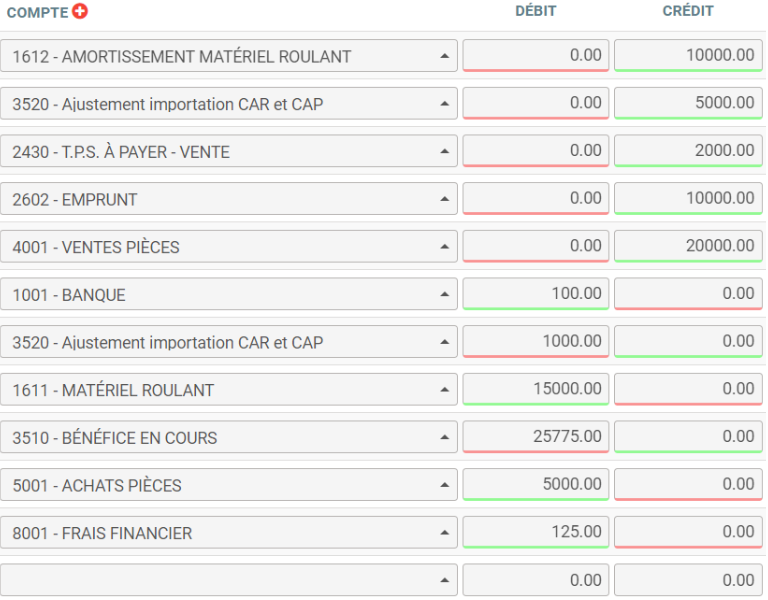
Task: Open the 5001 Achats Pièces account dropdown
Action: click(x=229, y=485)
